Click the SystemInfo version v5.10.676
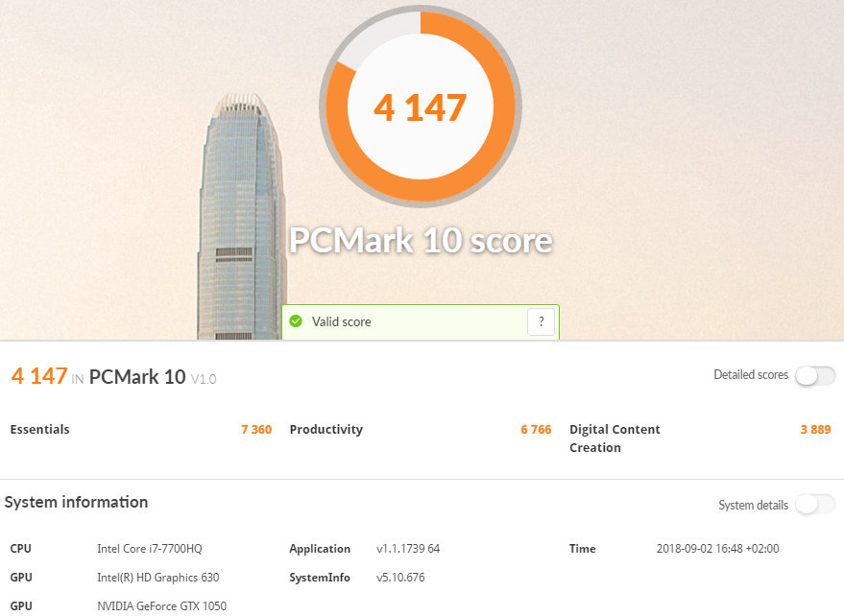This screenshot has height=616, width=844. 400,578
